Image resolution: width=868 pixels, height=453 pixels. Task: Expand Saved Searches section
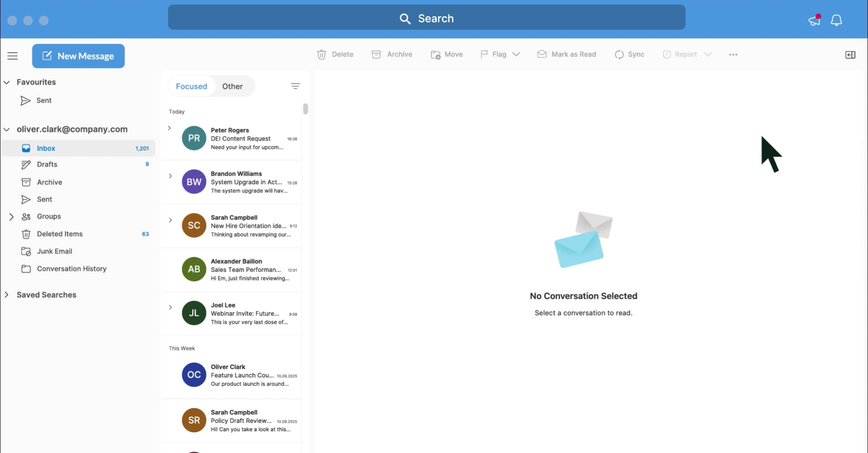coord(7,295)
